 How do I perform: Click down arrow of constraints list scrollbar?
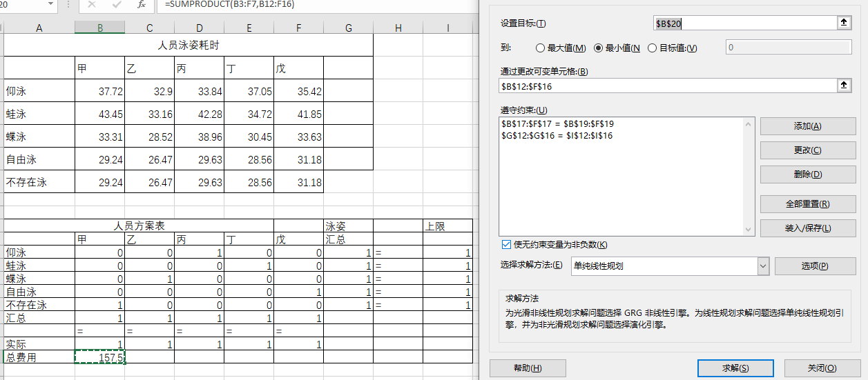point(749,230)
